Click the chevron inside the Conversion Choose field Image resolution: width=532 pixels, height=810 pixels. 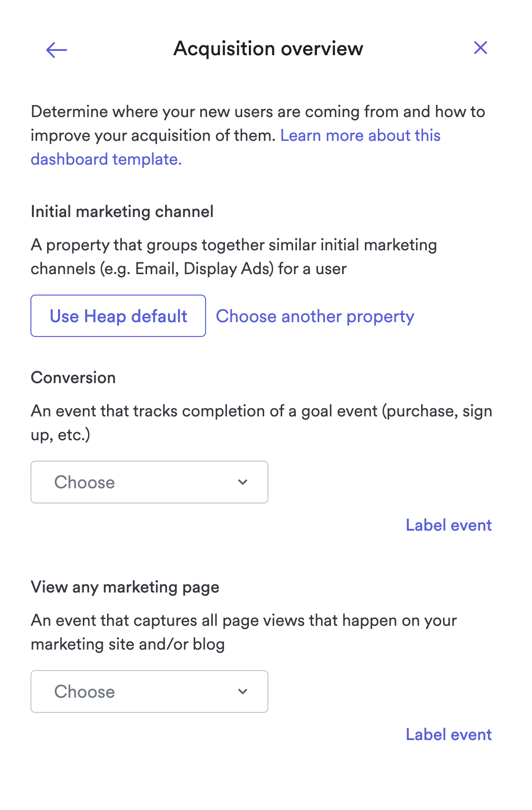click(x=243, y=482)
